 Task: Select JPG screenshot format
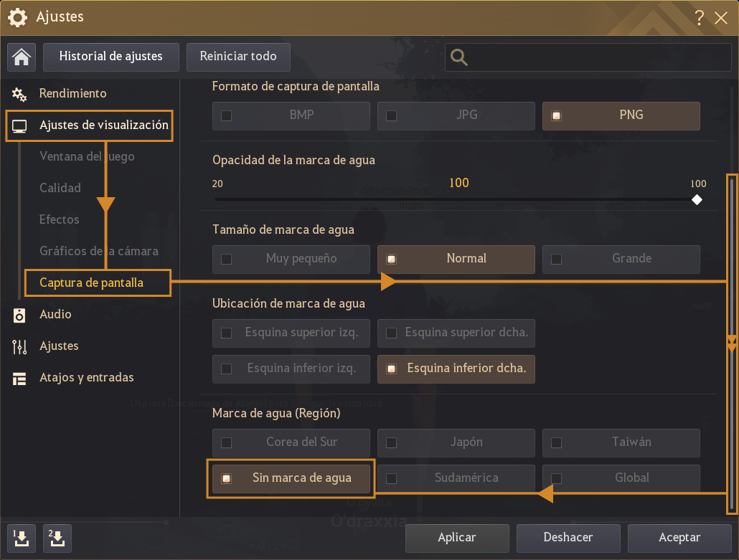456,115
